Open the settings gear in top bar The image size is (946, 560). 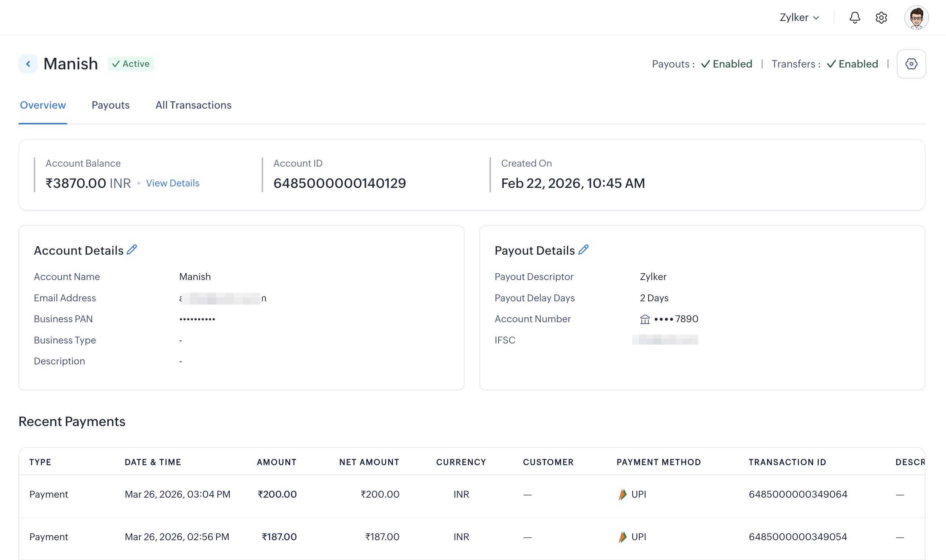click(881, 18)
